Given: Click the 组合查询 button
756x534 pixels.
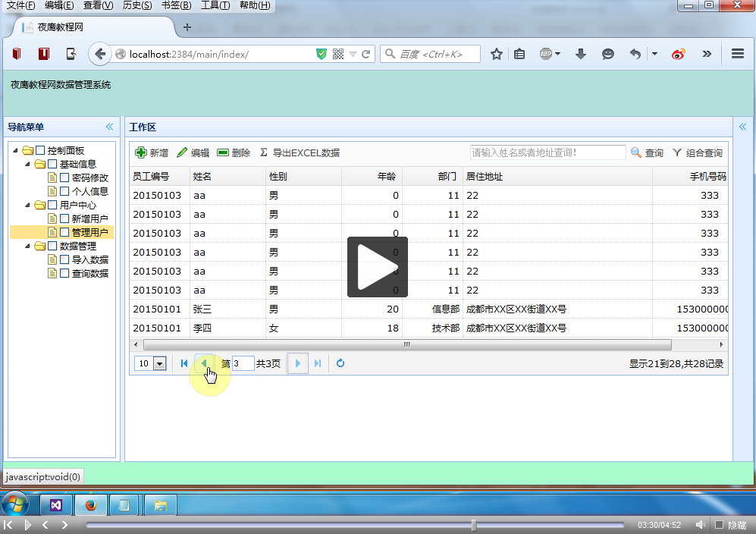Looking at the screenshot, I should (697, 152).
